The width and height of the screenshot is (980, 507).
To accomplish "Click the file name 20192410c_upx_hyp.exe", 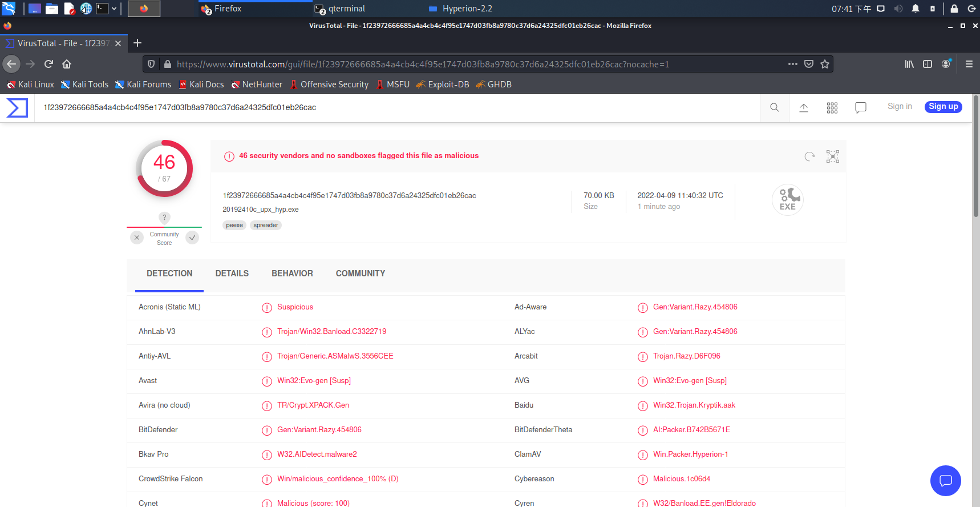I will pos(261,210).
